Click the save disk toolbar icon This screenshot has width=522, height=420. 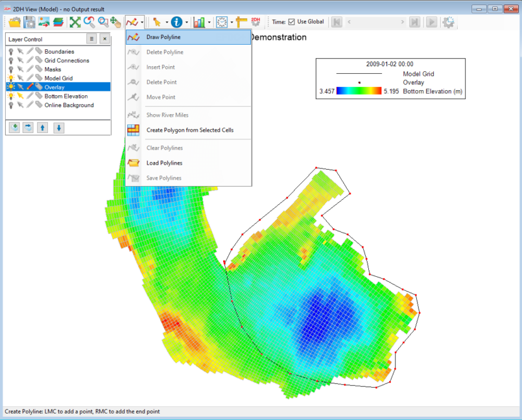point(30,22)
